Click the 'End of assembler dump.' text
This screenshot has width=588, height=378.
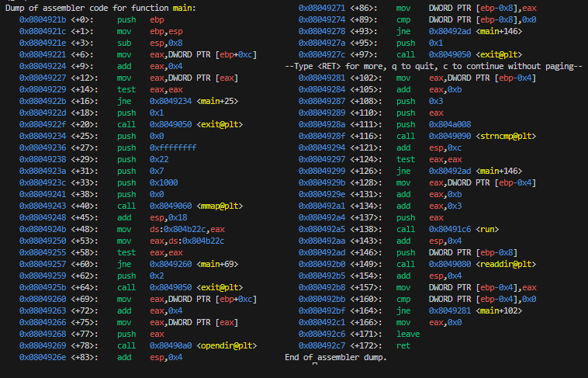click(x=335, y=357)
